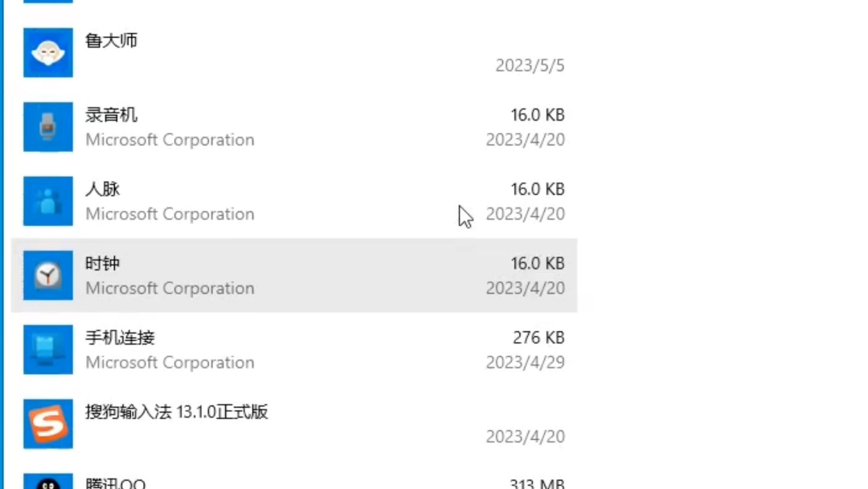
Task: Click the 276 KB size of 手机连接
Action: [x=538, y=337]
